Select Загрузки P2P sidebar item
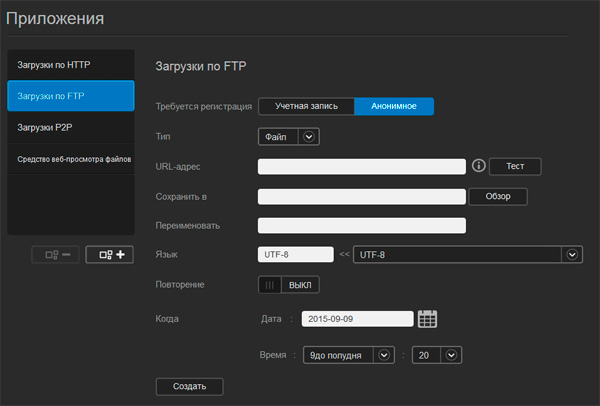Viewport: 600px width, 406px height. click(70, 128)
